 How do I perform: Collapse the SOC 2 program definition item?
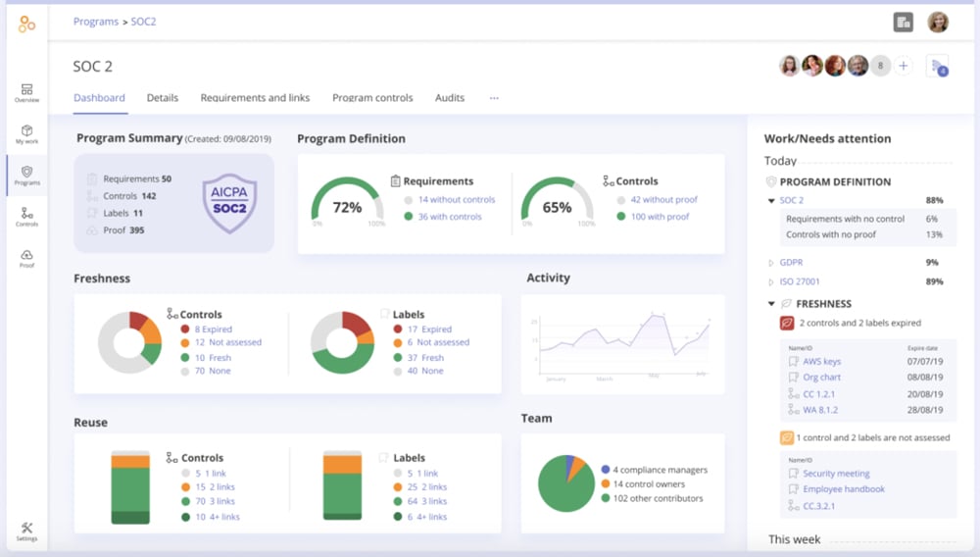[x=772, y=201]
